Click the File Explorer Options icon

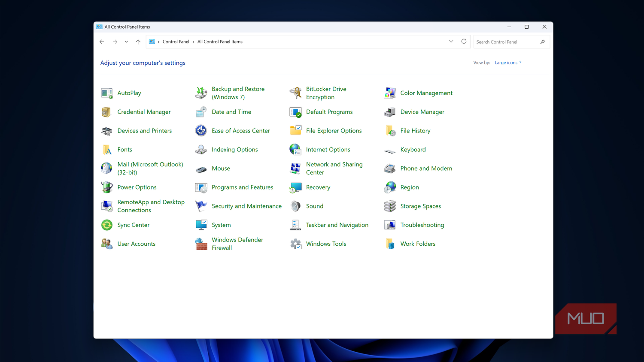click(295, 131)
